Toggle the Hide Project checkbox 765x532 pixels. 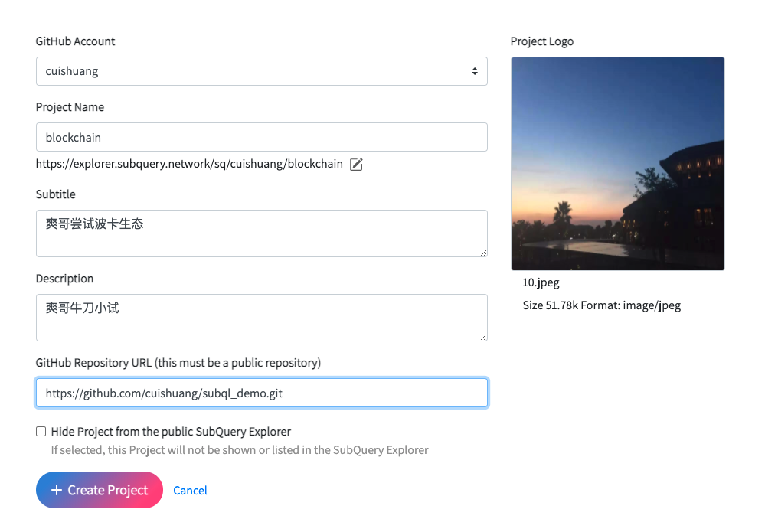pos(41,432)
